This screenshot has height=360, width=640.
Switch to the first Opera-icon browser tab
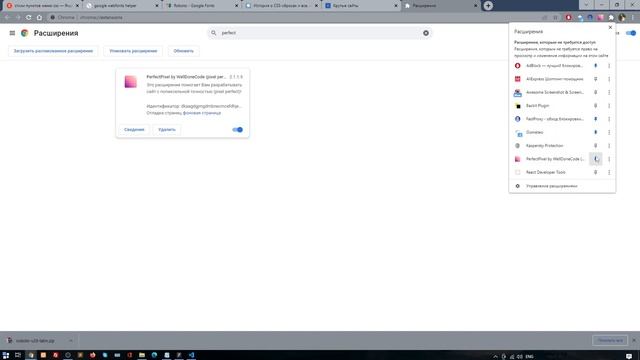[42, 6]
